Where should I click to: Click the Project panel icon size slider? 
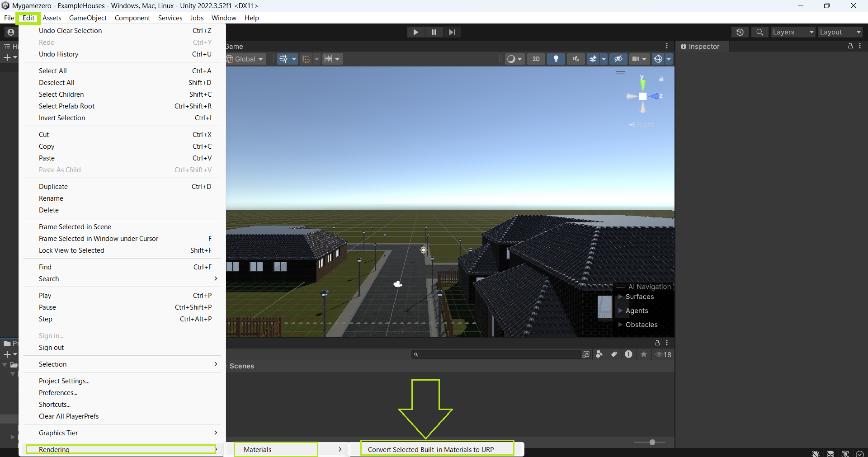click(x=652, y=442)
